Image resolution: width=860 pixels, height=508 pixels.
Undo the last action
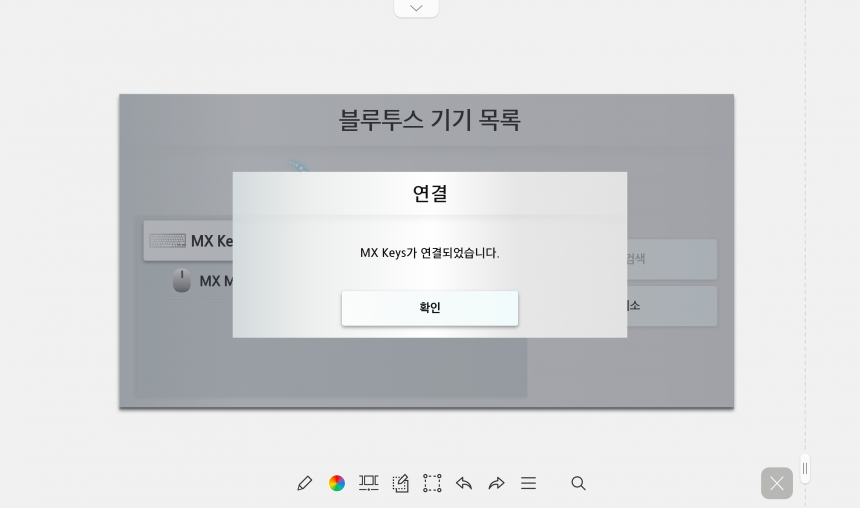[464, 483]
